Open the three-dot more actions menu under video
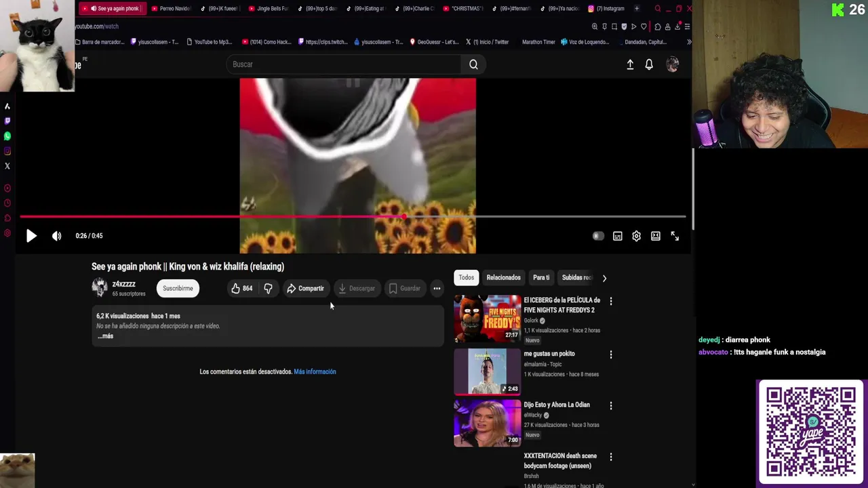Viewport: 868px width, 488px height. tap(437, 289)
